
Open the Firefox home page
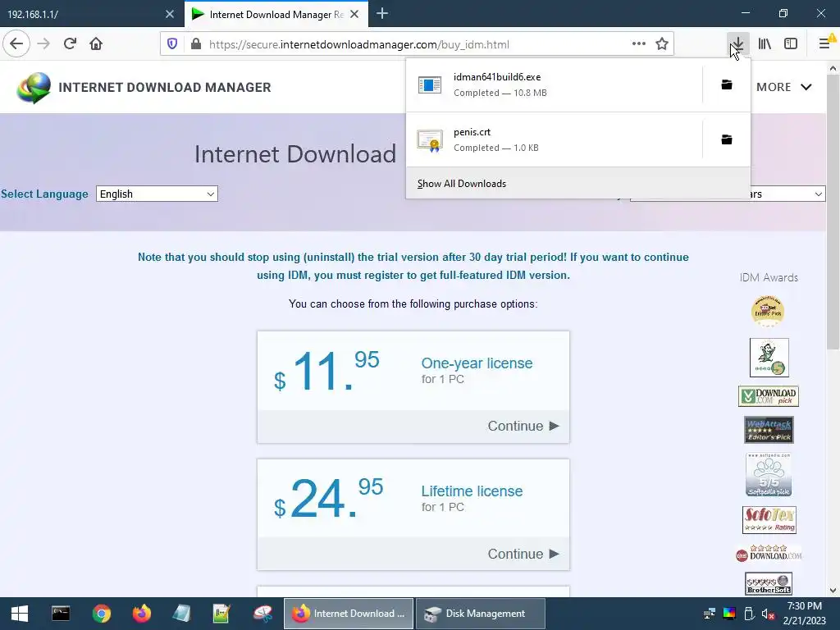click(96, 44)
